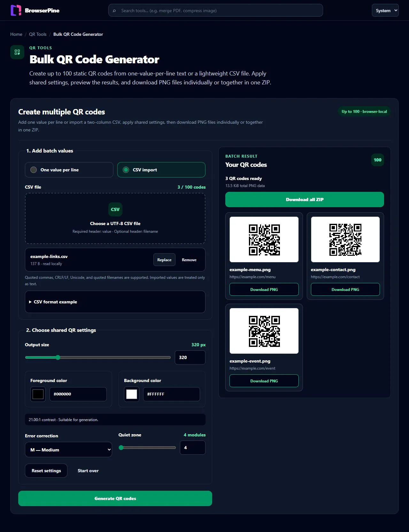Open the System theme dropdown
Image resolution: width=409 pixels, height=532 pixels.
tap(385, 10)
